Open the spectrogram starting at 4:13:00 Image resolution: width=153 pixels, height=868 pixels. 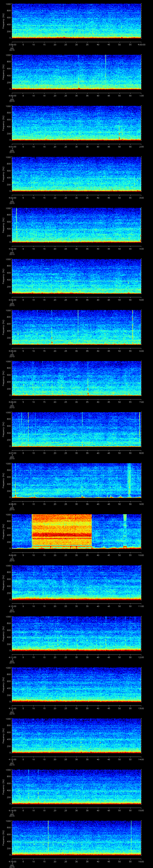(77, 736)
